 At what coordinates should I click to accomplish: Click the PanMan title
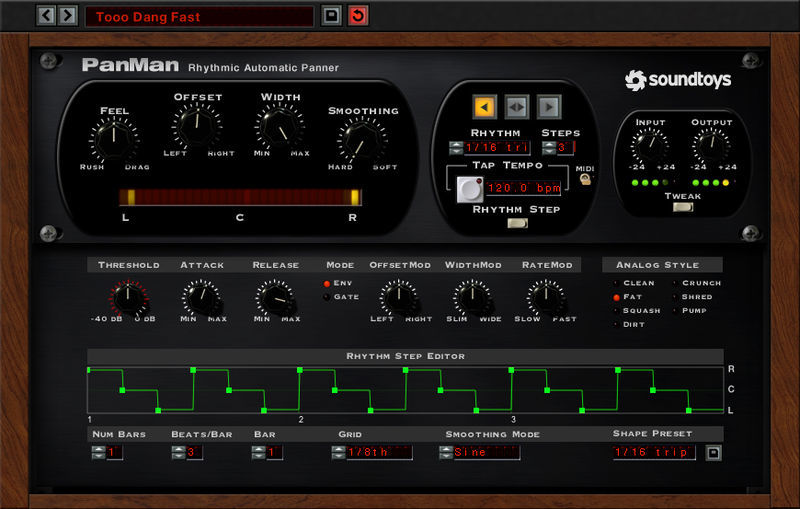click(131, 65)
